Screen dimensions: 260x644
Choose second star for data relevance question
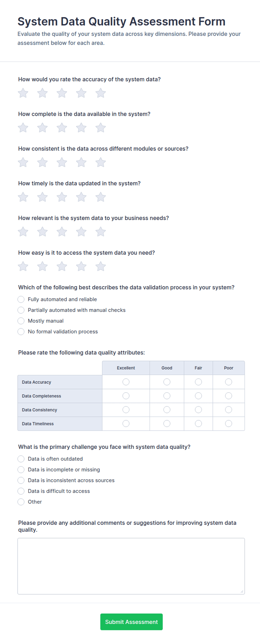coord(42,232)
